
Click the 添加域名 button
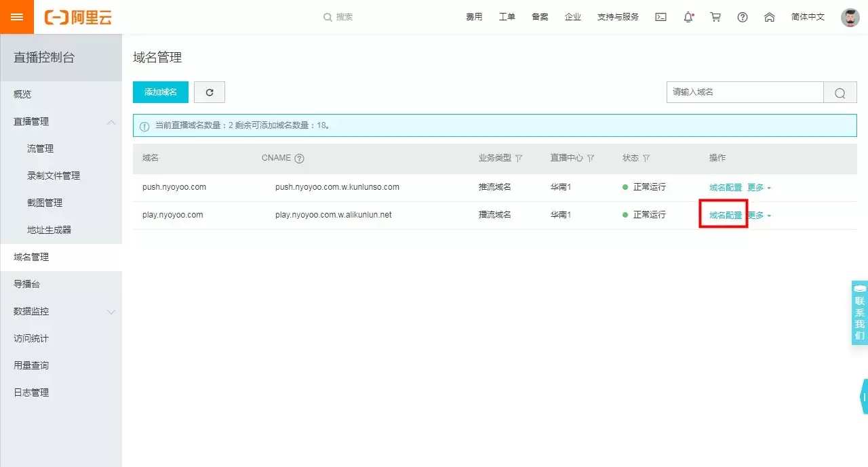(x=161, y=92)
